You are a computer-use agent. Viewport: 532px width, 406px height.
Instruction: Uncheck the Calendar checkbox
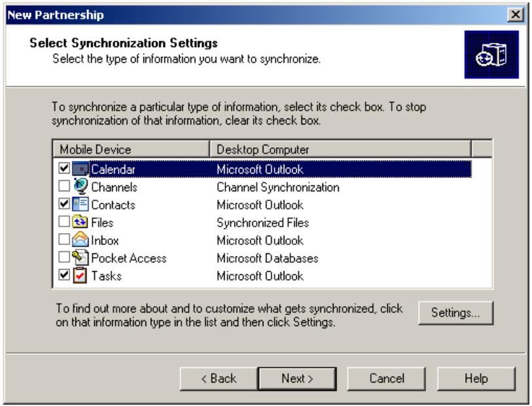click(62, 170)
